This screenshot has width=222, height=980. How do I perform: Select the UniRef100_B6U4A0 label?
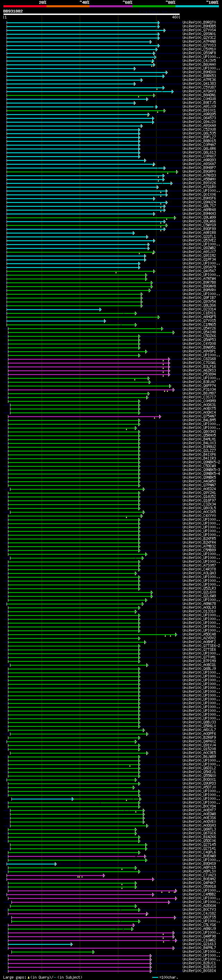[x=199, y=64]
